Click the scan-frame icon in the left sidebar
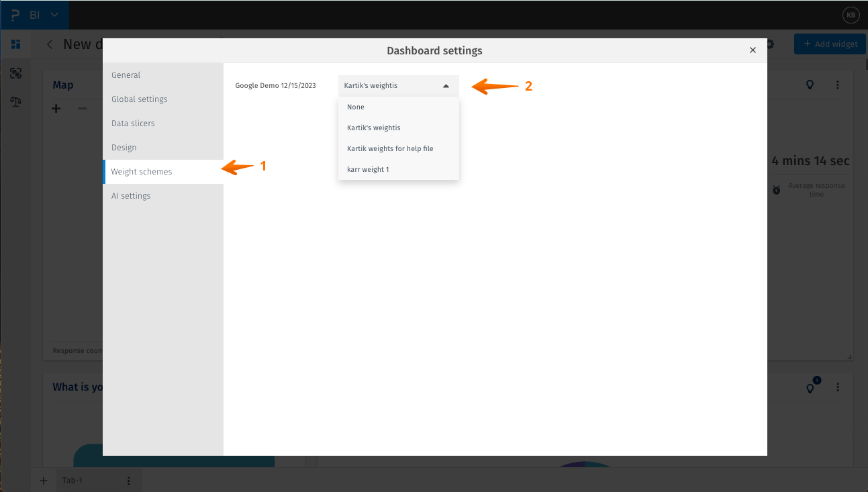 [15, 73]
